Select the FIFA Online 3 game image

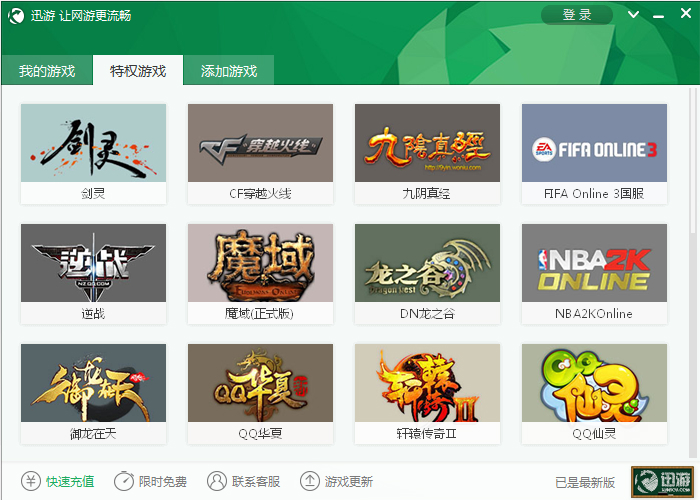[x=594, y=143]
